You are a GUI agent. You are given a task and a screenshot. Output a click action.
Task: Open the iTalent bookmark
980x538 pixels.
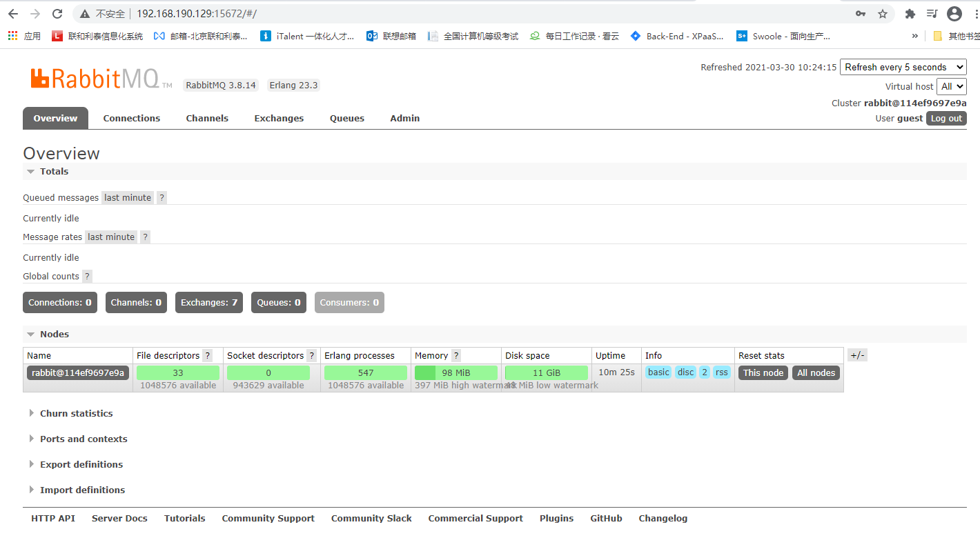(x=308, y=36)
